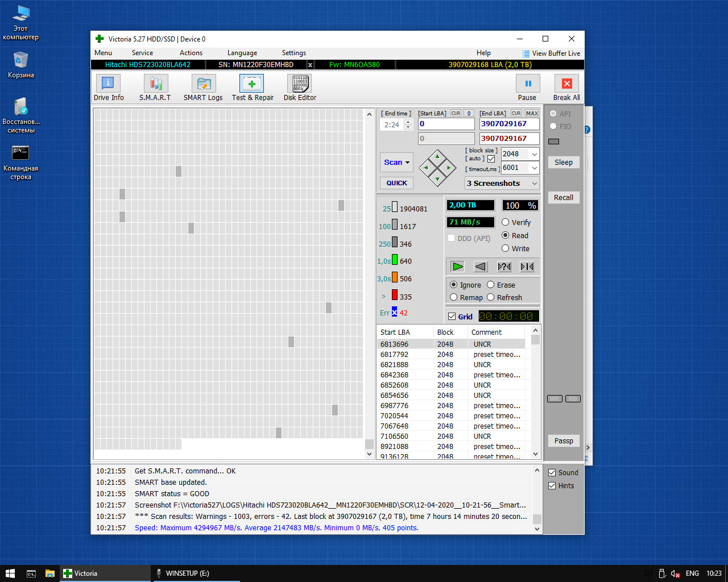Click the Sleep button
The height and width of the screenshot is (582, 728).
coord(564,162)
